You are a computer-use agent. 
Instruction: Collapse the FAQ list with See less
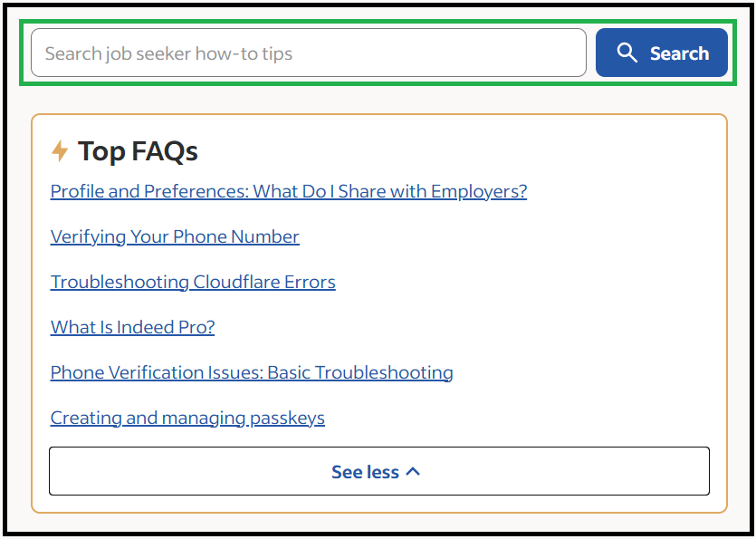378,471
